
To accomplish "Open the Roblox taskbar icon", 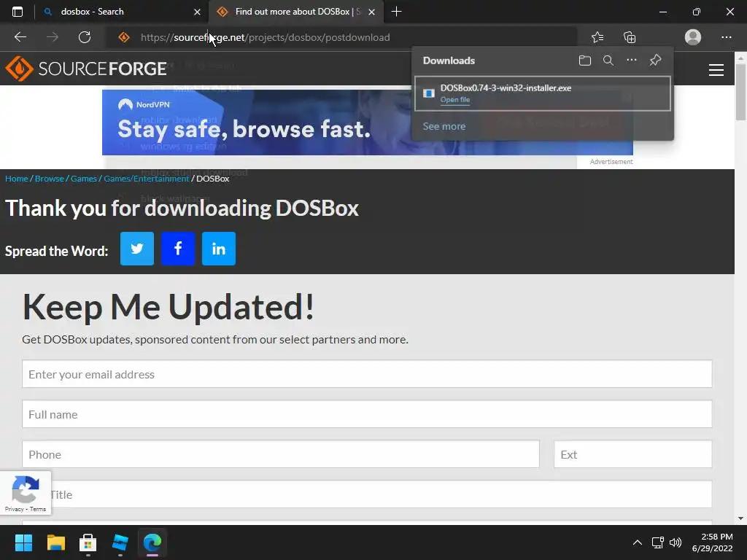I will [120, 542].
